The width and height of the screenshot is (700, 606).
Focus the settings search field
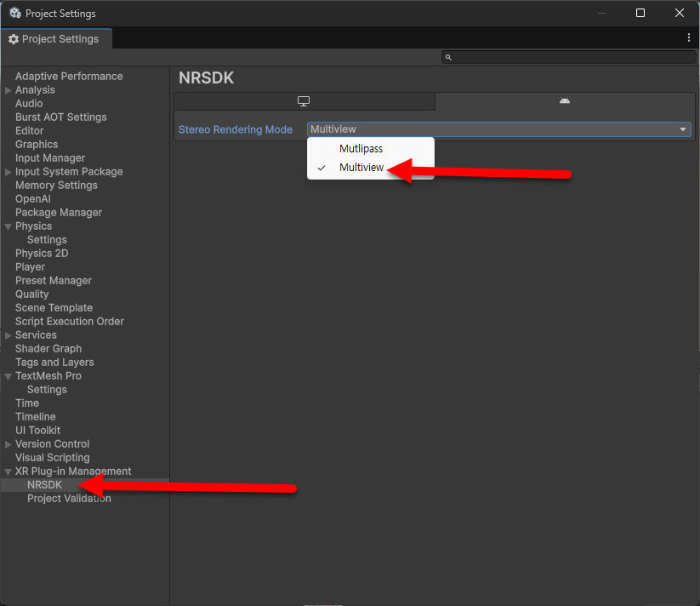(x=569, y=57)
